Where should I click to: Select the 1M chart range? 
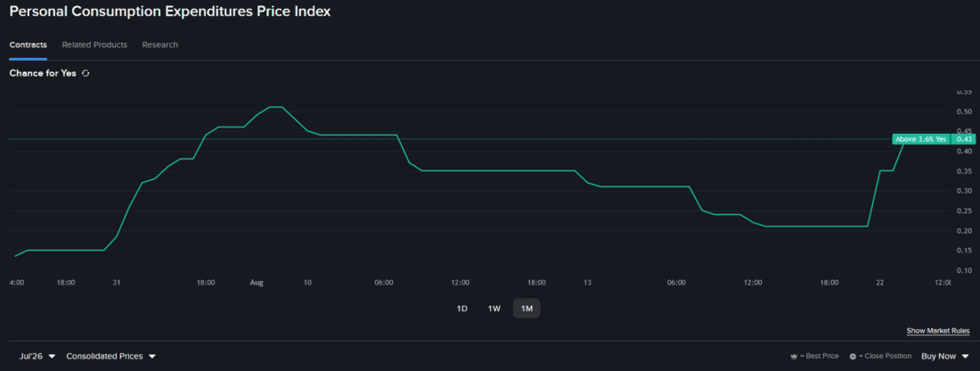click(527, 309)
